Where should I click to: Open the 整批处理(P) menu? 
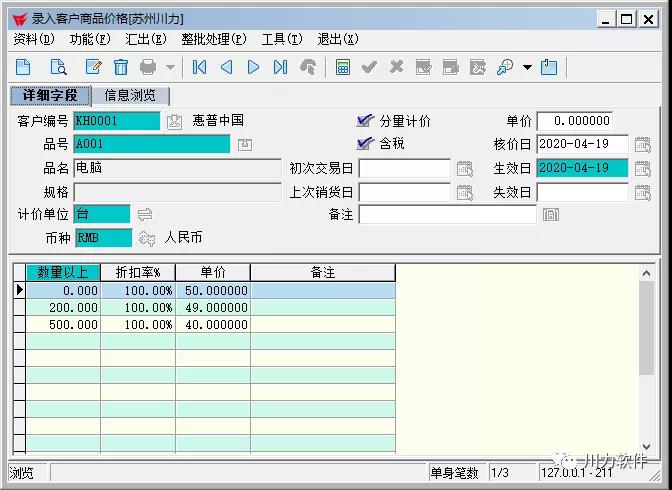[213, 39]
